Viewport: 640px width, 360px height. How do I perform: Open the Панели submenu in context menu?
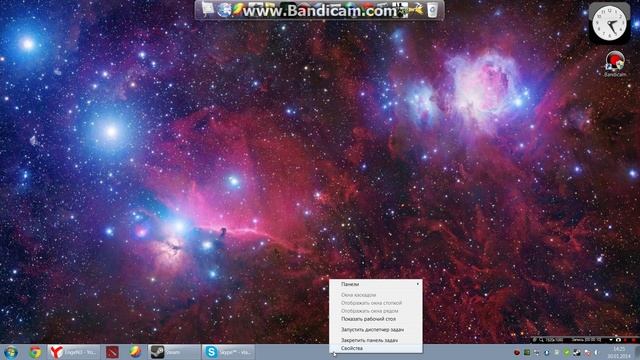376,284
